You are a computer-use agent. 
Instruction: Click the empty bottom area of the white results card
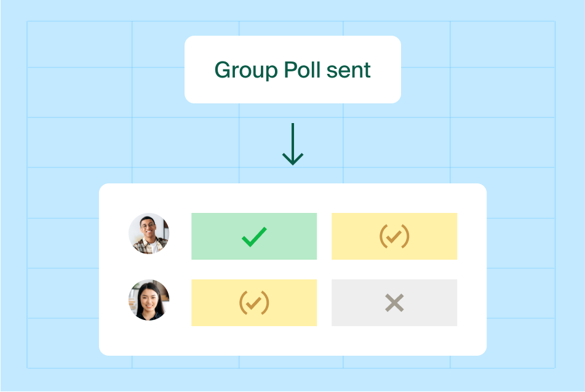[x=293, y=340]
